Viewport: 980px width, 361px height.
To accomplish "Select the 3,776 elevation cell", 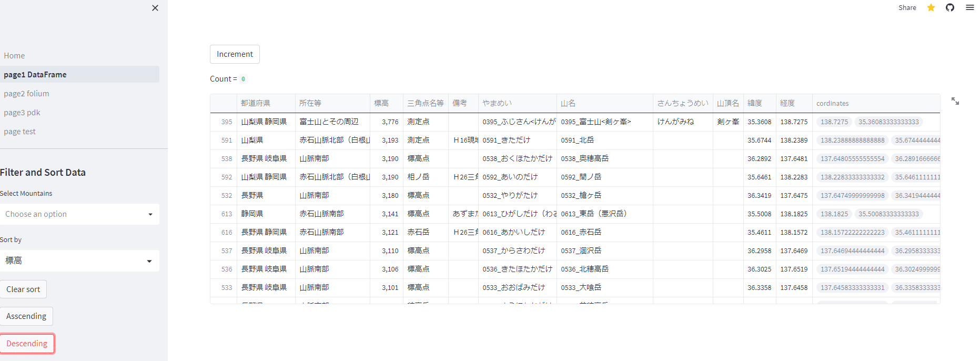I will (x=386, y=122).
